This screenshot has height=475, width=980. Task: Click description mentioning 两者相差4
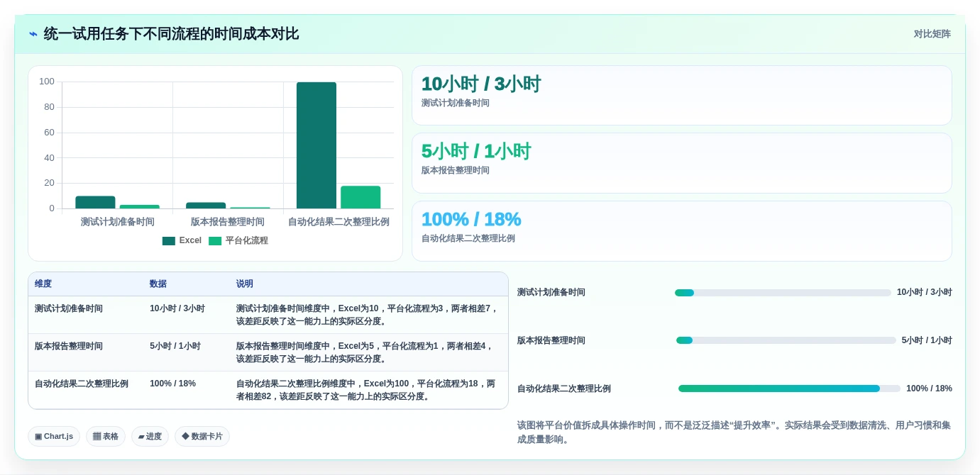click(365, 352)
